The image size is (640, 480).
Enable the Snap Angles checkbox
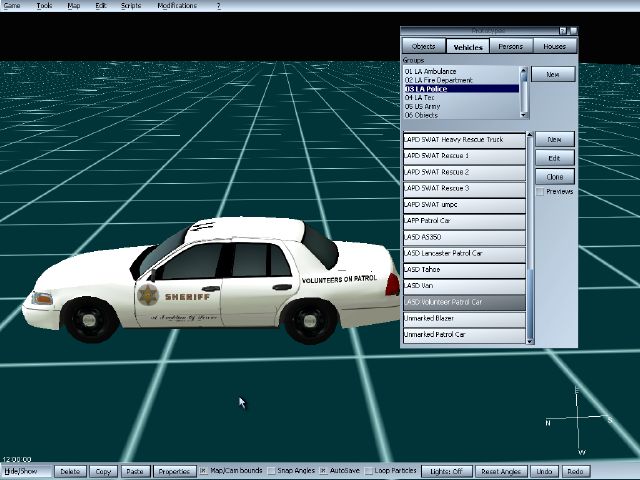pyautogui.click(x=271, y=471)
